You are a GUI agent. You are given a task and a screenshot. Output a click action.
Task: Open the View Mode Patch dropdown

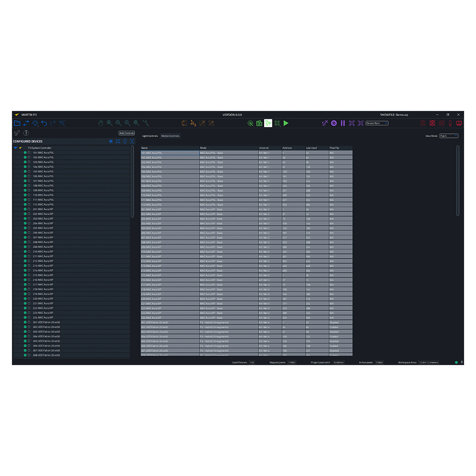[449, 136]
